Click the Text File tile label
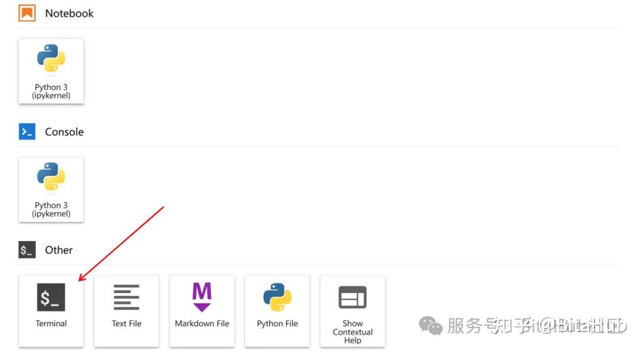The height and width of the screenshot is (352, 644). (x=126, y=323)
